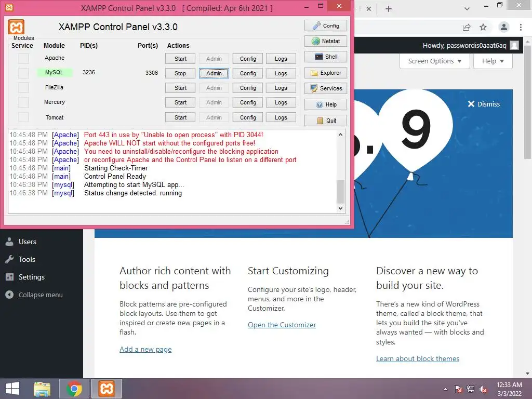Start the Apache module
Image resolution: width=532 pixels, height=399 pixels.
[180, 59]
